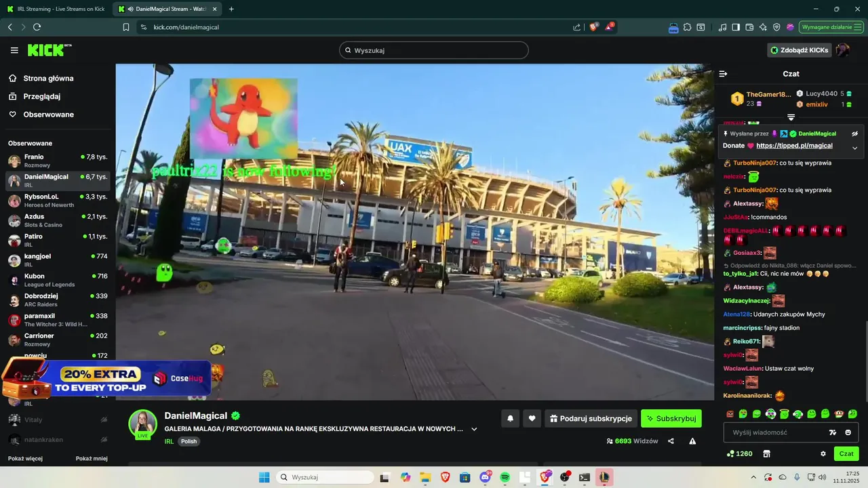Image resolution: width=868 pixels, height=488 pixels.
Task: Click Pokaż mniej in sidebar
Action: click(92, 459)
